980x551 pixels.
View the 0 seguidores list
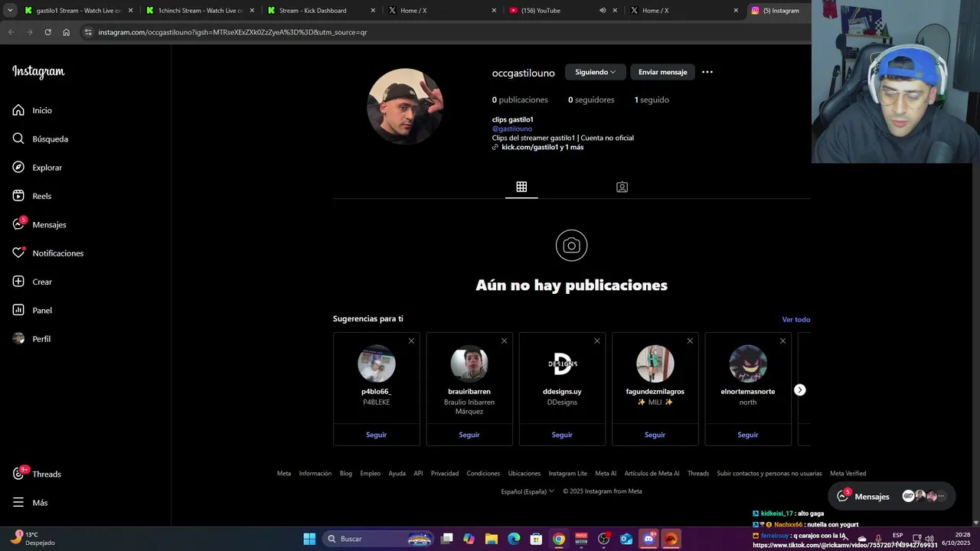pyautogui.click(x=591, y=99)
